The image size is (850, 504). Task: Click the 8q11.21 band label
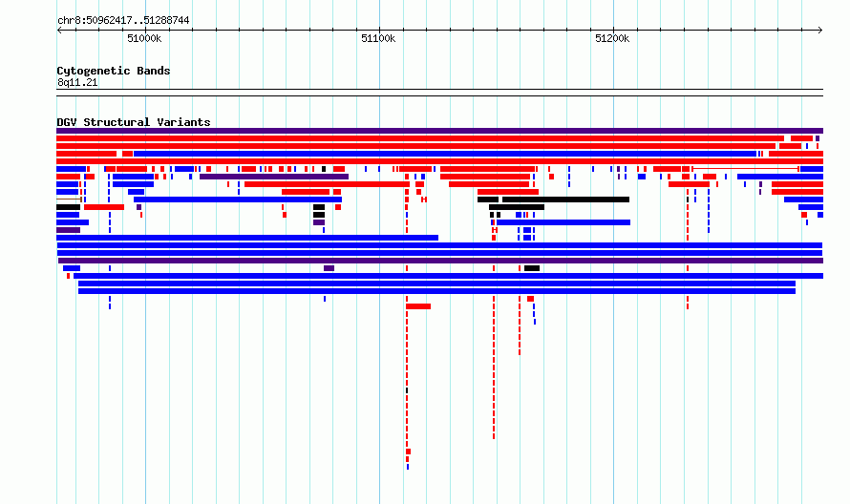click(x=77, y=82)
